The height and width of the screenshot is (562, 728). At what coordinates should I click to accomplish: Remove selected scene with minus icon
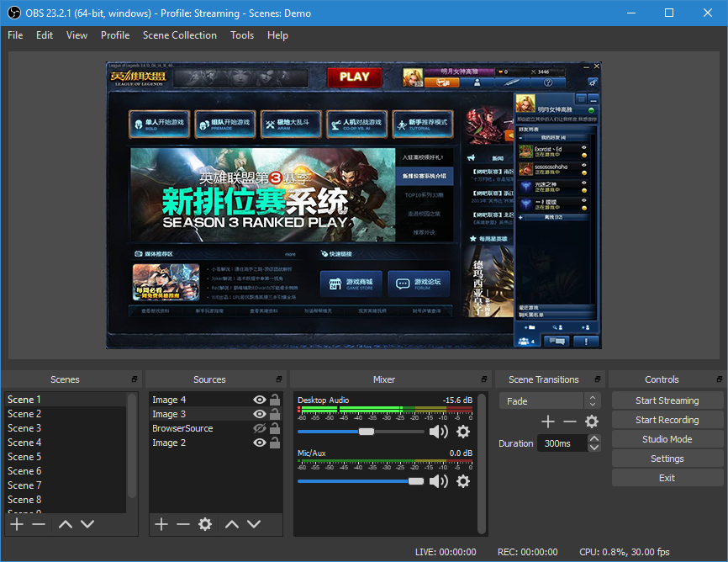tap(39, 524)
